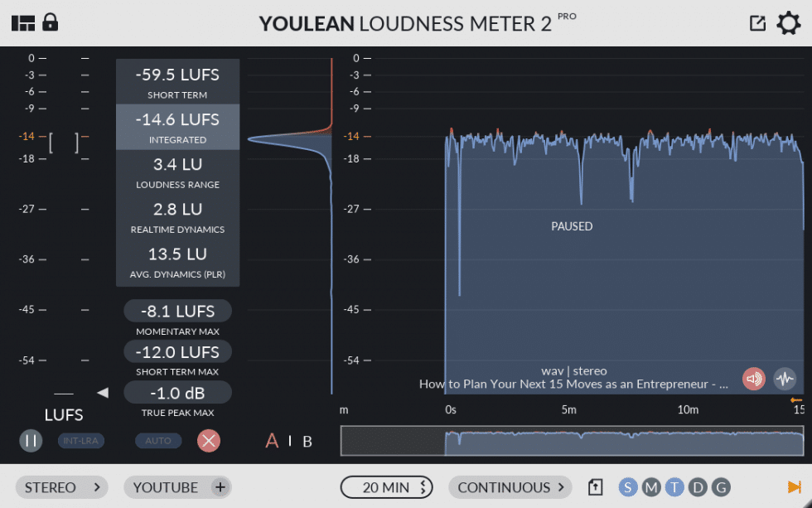Image resolution: width=812 pixels, height=508 pixels.
Task: Open the settings gear
Action: 788,24
